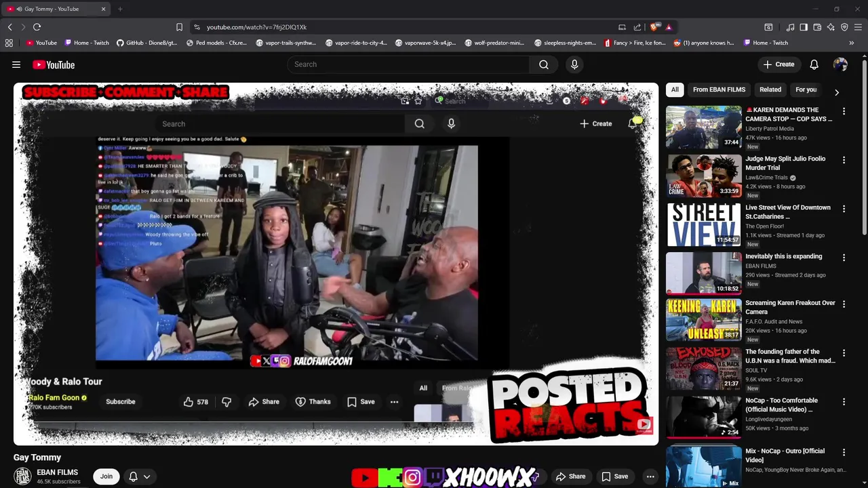This screenshot has height=488, width=868.
Task: Open the YouTube bookmark in bookmarks bar
Action: click(41, 43)
